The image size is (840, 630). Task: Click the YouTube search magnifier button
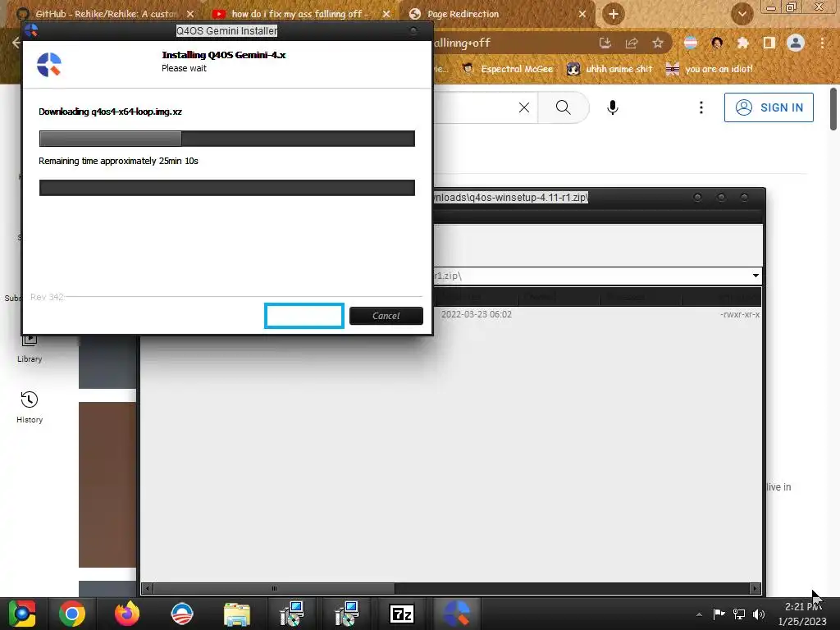(x=563, y=107)
